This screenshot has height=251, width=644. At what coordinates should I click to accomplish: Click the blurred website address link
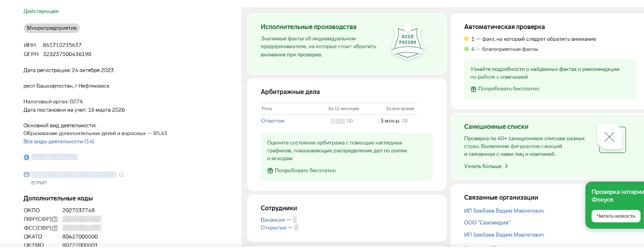pos(55,157)
